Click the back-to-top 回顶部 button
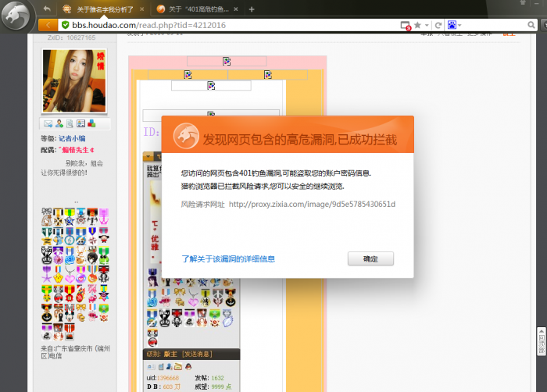Image resolution: width=547 pixels, height=392 pixels. coord(541,341)
